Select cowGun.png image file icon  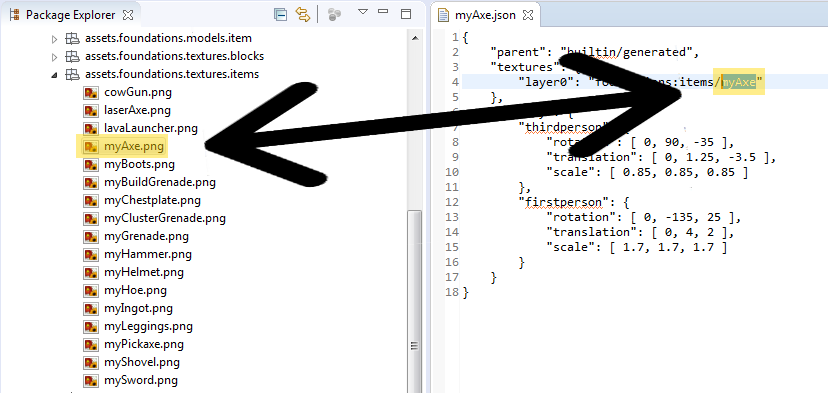point(91,93)
